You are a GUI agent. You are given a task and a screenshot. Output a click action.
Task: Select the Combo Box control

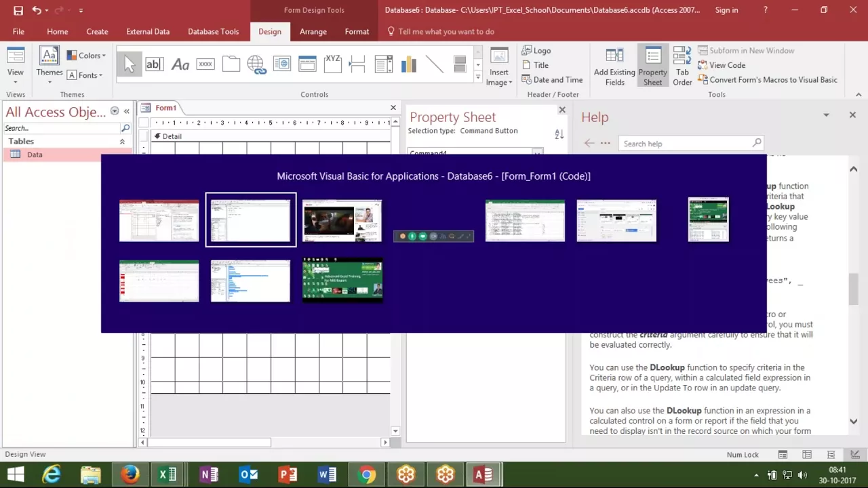[x=384, y=64]
